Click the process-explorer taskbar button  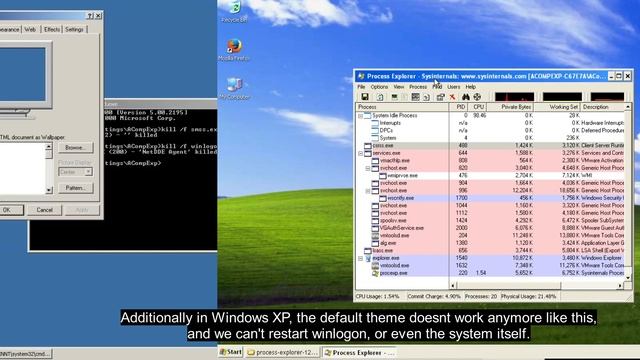pos(282,353)
